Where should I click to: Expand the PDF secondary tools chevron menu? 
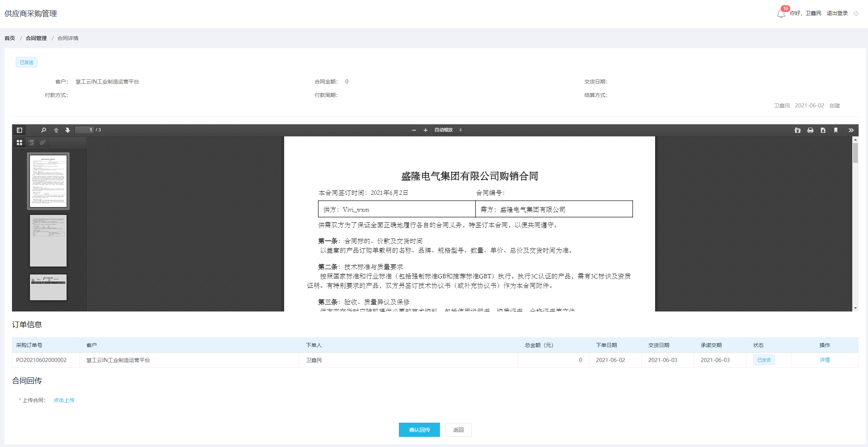[851, 130]
